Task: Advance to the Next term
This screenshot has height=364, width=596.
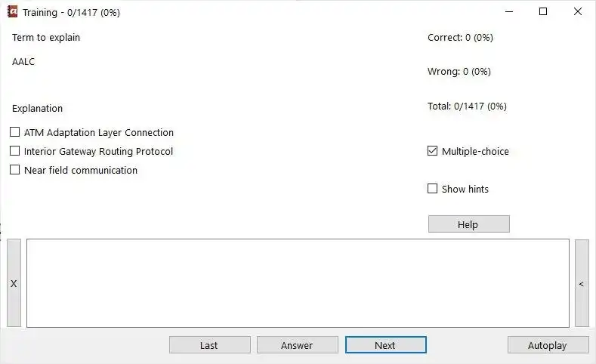Action: point(385,345)
